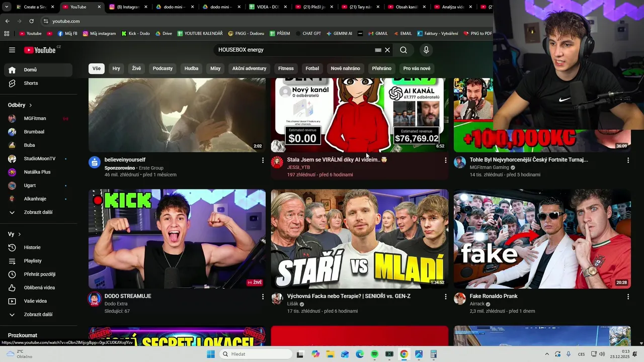Expand the Vy section chevron
The width and height of the screenshot is (644, 362).
click(x=20, y=234)
